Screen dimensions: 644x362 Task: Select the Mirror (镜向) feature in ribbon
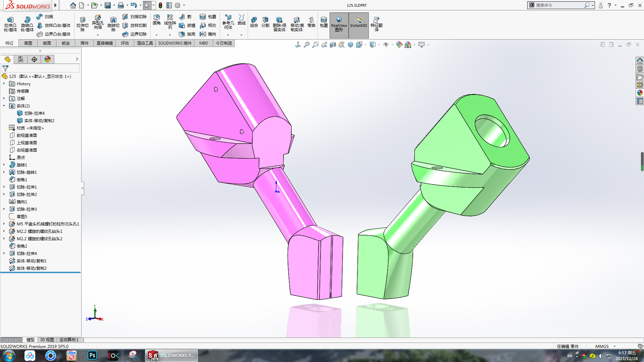208,34
